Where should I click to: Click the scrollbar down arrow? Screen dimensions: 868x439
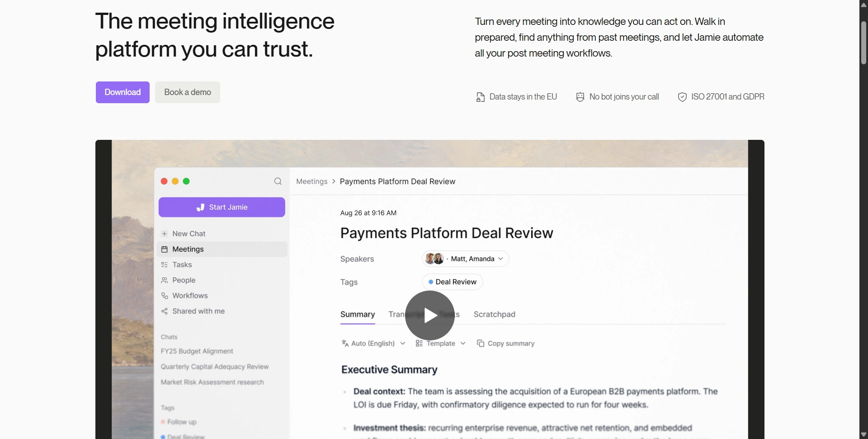(x=863, y=434)
